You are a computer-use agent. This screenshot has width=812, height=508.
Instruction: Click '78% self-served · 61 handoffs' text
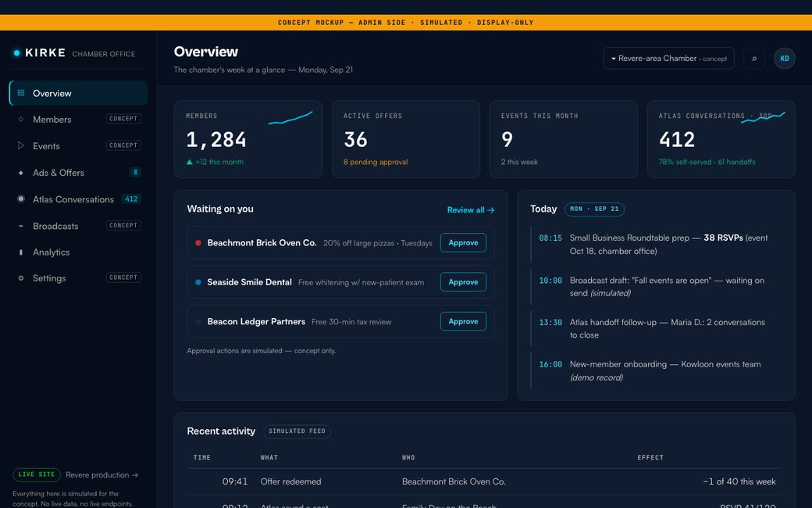click(707, 163)
